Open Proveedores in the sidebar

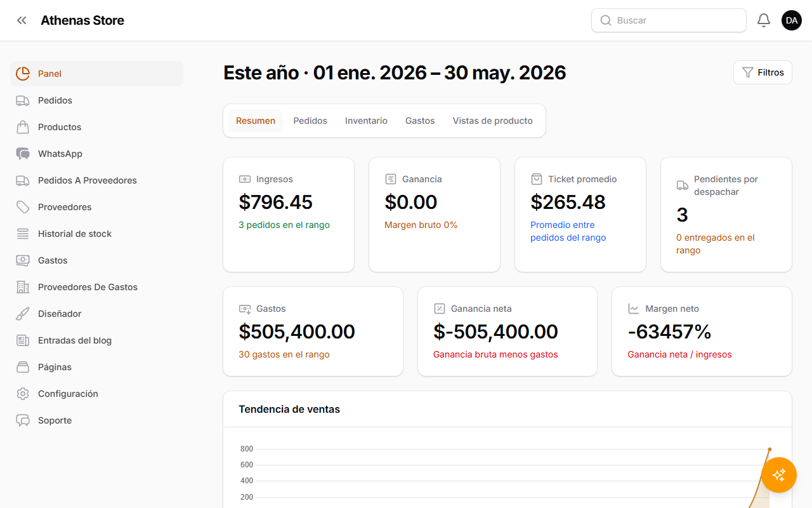tap(96, 207)
